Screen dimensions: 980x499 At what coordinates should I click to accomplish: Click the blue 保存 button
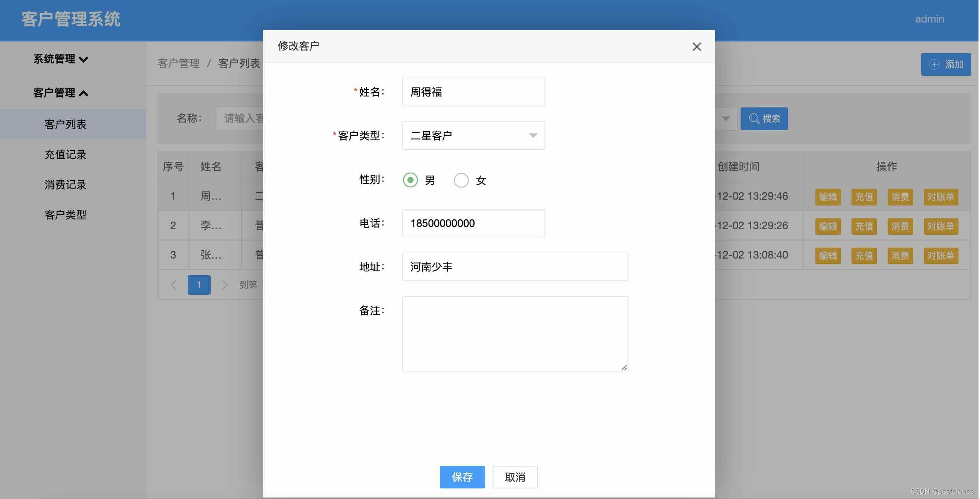pos(462,477)
